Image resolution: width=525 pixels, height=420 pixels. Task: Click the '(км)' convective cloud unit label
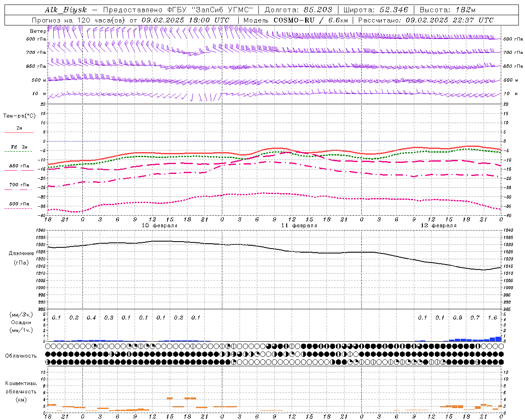(x=21, y=399)
